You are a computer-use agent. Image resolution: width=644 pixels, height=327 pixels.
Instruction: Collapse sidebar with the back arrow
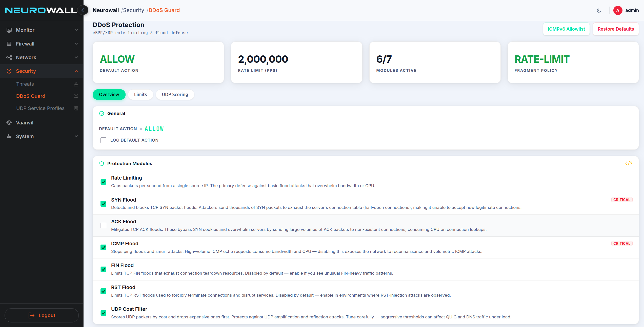click(x=83, y=10)
